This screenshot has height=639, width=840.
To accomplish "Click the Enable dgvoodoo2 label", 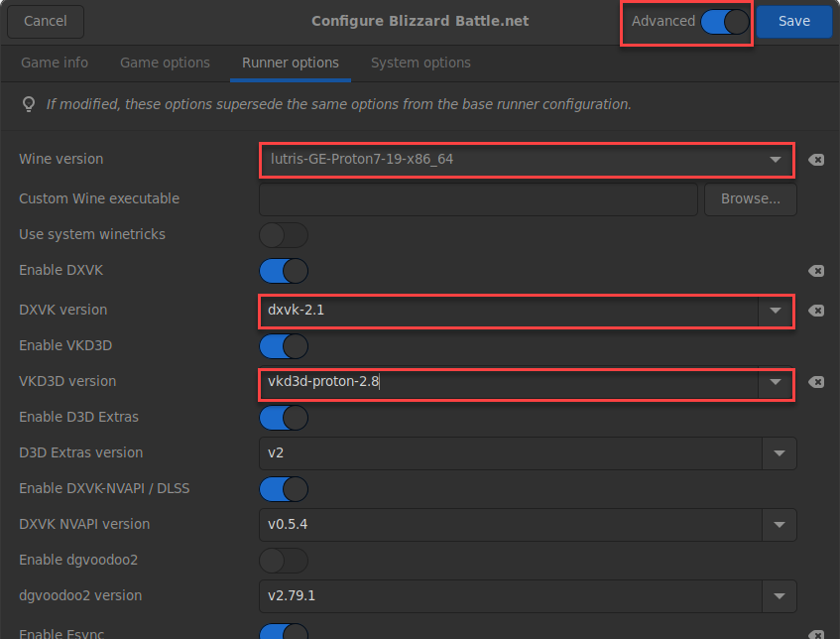I will [x=78, y=560].
